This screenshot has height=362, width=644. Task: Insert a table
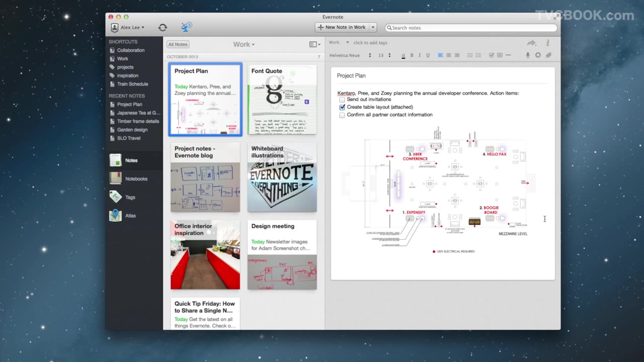click(x=500, y=55)
